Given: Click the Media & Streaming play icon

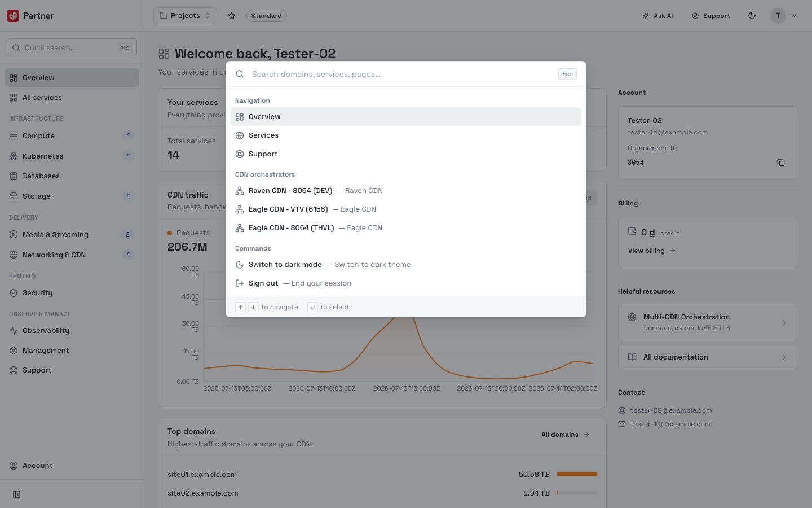Looking at the screenshot, I should (x=14, y=235).
